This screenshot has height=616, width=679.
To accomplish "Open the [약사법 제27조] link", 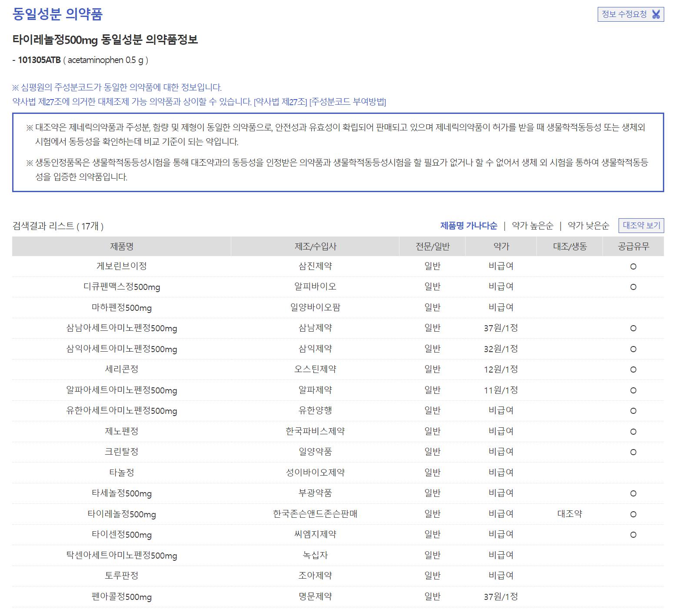I will [280, 102].
